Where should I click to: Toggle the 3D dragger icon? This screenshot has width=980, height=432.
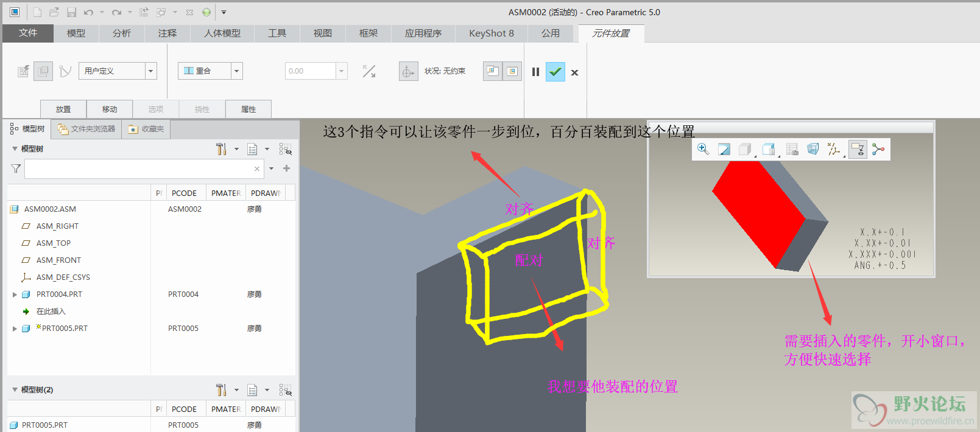coord(409,71)
